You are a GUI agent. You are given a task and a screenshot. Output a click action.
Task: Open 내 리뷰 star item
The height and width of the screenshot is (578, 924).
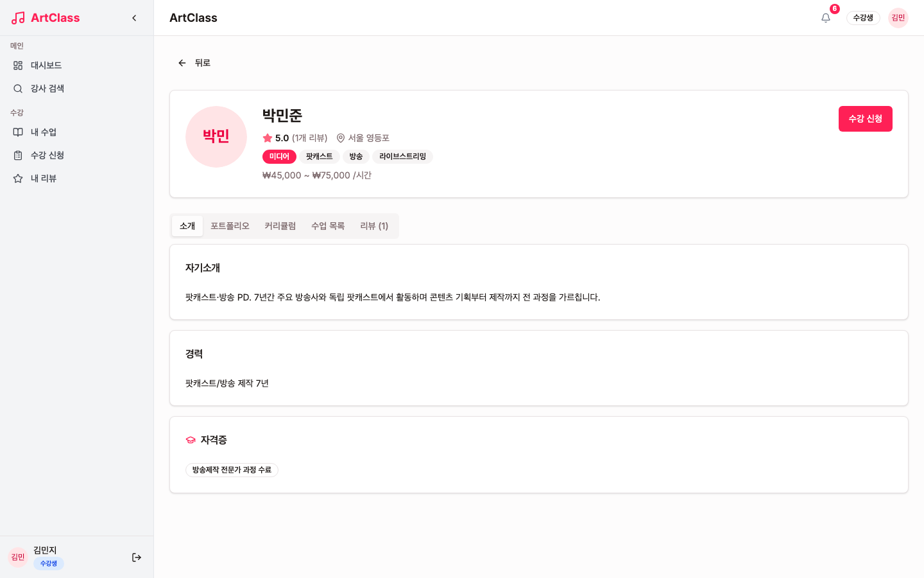point(77,179)
